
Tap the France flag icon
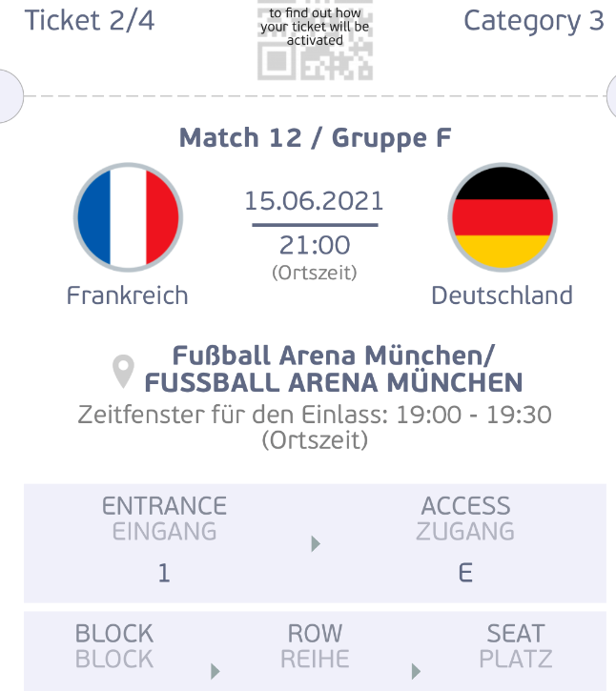pos(128,217)
